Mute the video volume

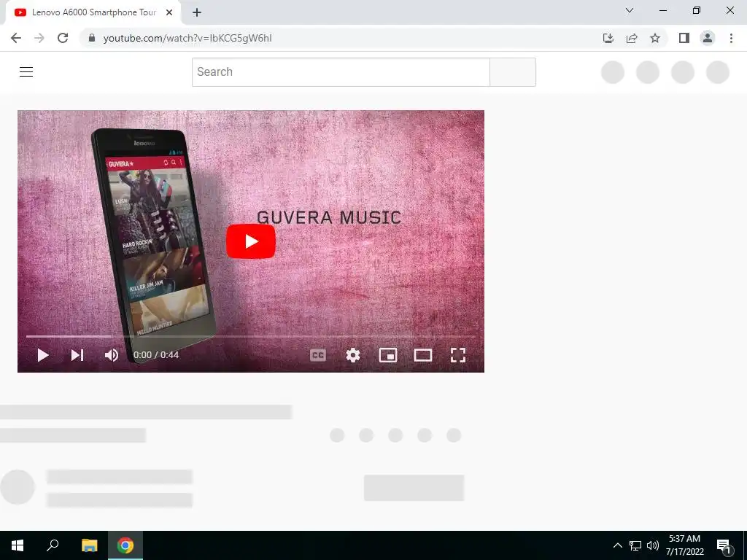112,355
